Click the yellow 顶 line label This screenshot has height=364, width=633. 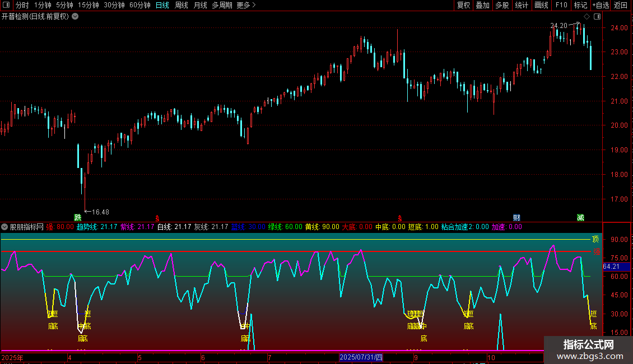[595, 239]
